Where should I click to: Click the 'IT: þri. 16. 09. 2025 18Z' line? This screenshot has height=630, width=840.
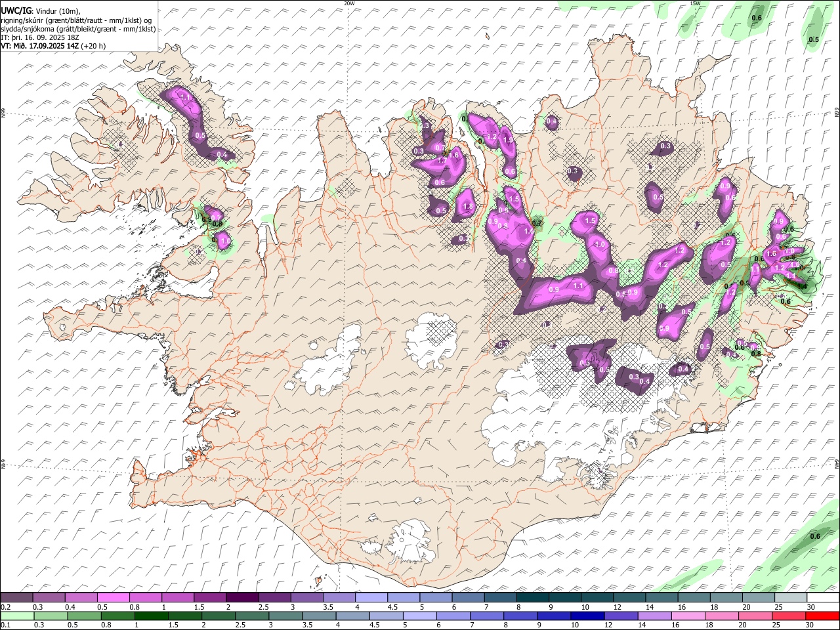point(41,37)
